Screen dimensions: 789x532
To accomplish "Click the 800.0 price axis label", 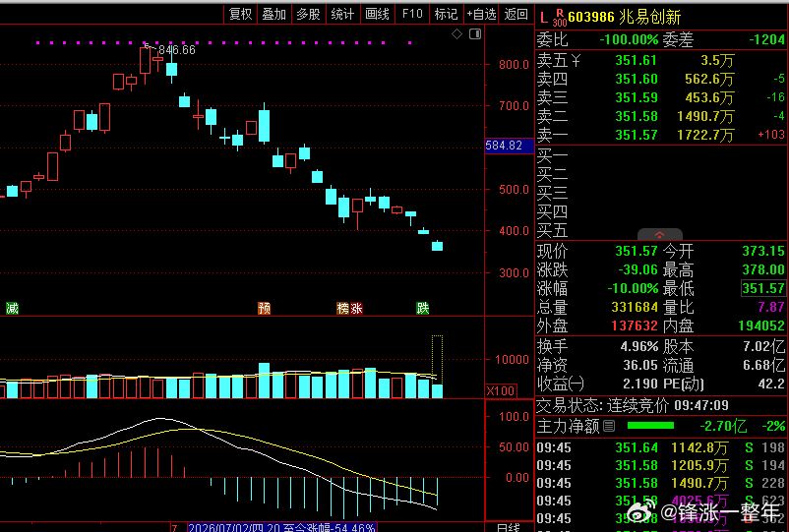I will pyautogui.click(x=514, y=64).
